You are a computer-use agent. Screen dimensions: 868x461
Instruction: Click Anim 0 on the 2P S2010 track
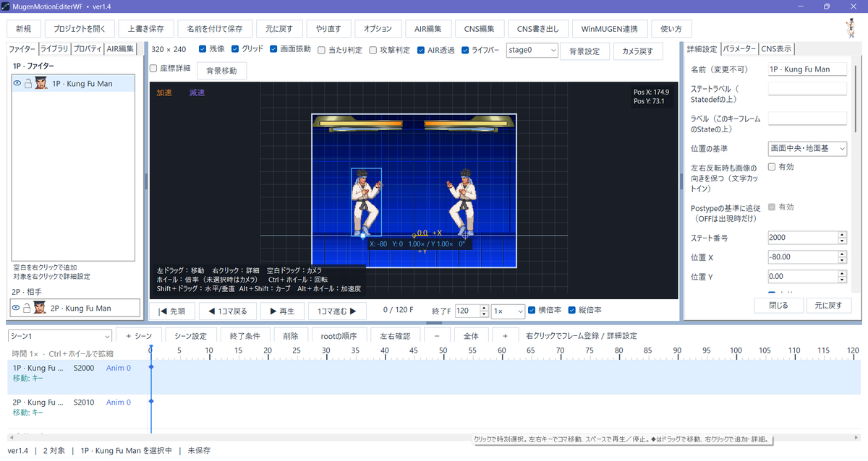pos(119,402)
